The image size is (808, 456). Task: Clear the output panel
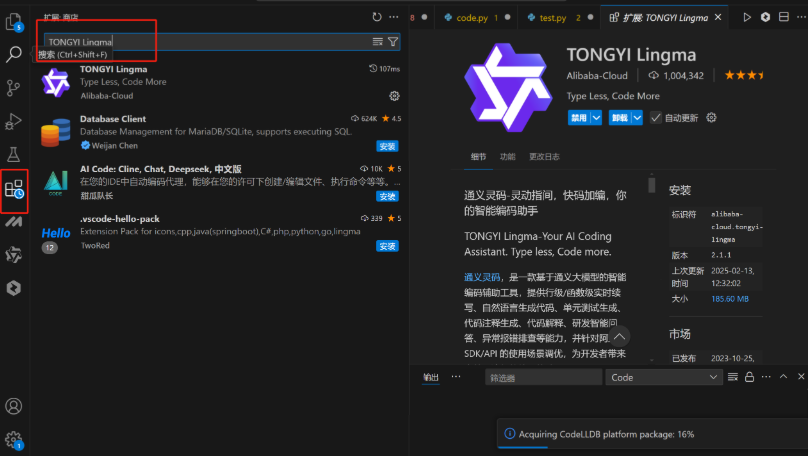733,377
